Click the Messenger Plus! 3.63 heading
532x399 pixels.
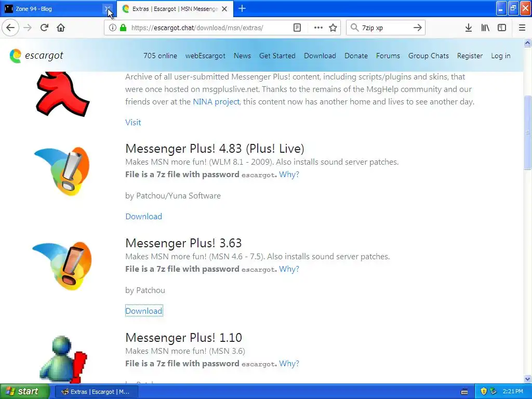pos(183,243)
